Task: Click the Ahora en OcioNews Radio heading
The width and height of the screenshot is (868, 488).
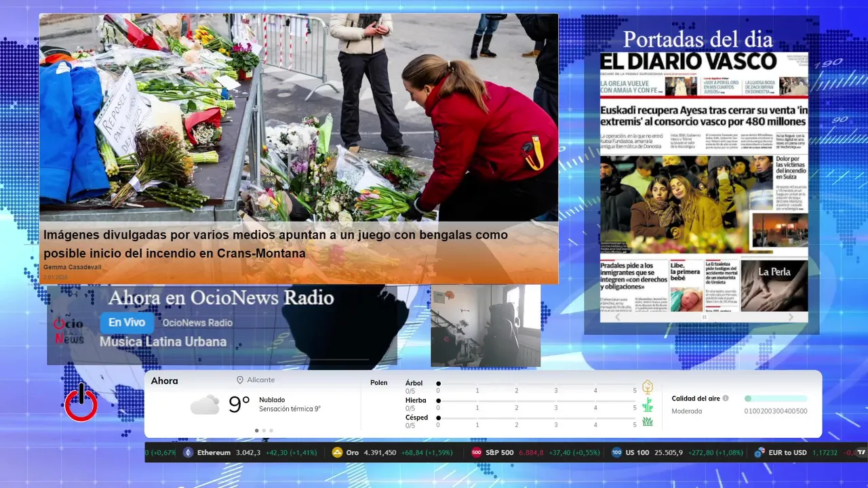Action: pos(221,298)
